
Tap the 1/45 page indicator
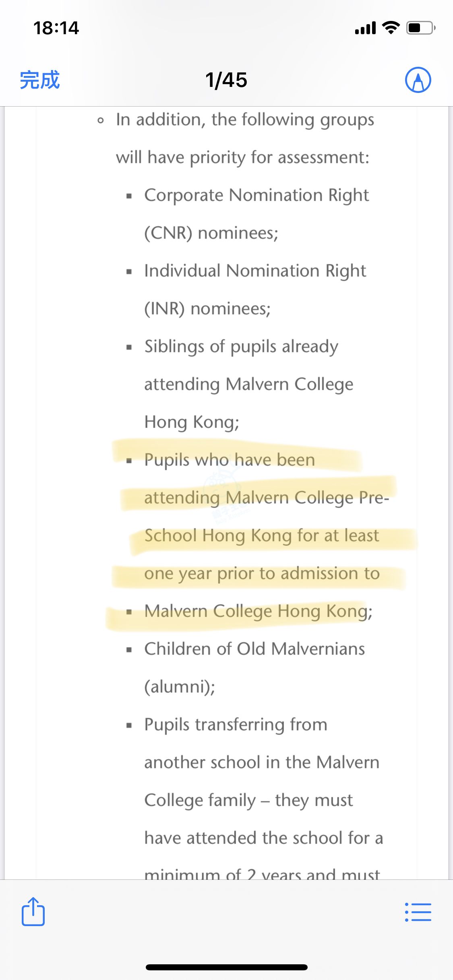pyautogui.click(x=226, y=80)
